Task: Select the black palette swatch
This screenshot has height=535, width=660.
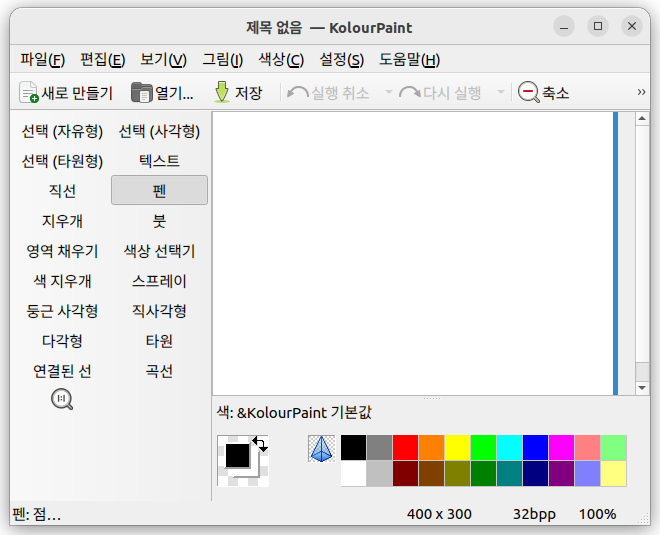Action: click(x=354, y=447)
